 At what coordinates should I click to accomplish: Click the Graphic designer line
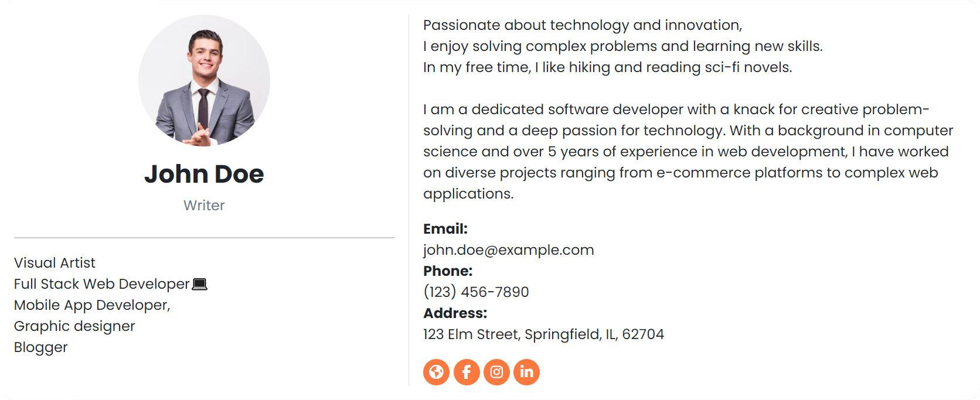pos(74,326)
